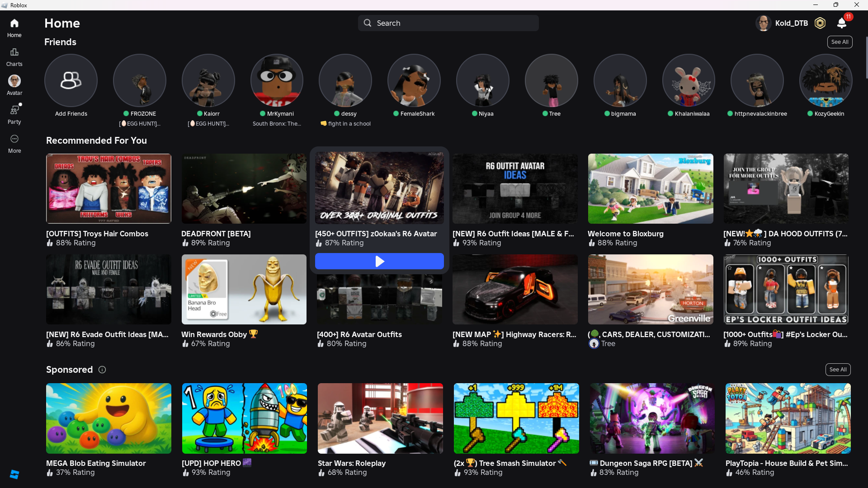Open Welcome to Bloxburg thumbnail
Image resolution: width=868 pixels, height=488 pixels.
click(651, 188)
